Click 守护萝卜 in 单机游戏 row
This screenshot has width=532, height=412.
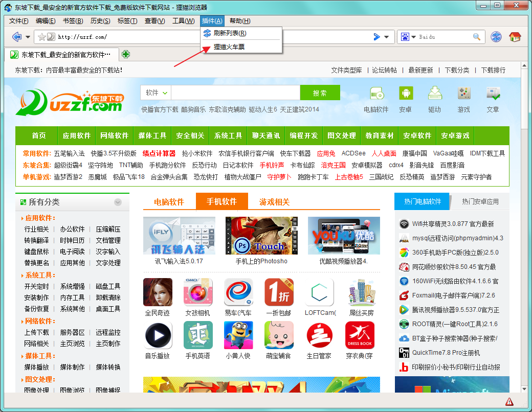279,177
